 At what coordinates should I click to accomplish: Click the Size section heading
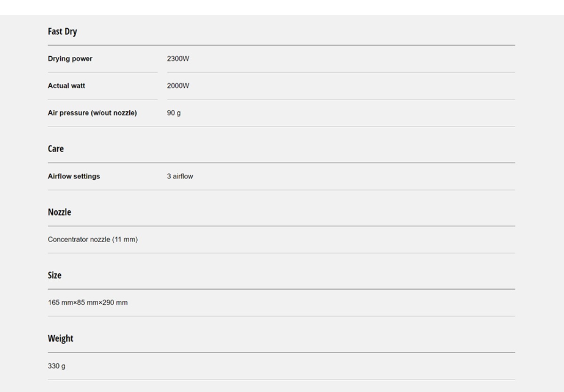pyautogui.click(x=55, y=275)
